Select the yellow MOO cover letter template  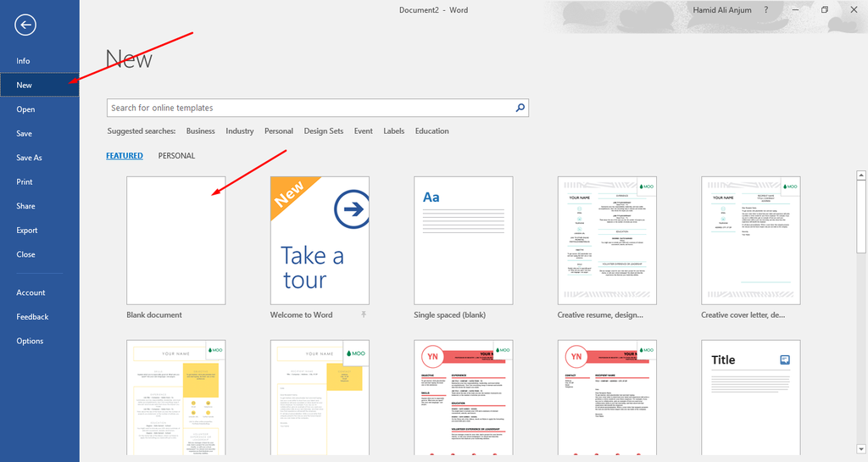coord(320,398)
